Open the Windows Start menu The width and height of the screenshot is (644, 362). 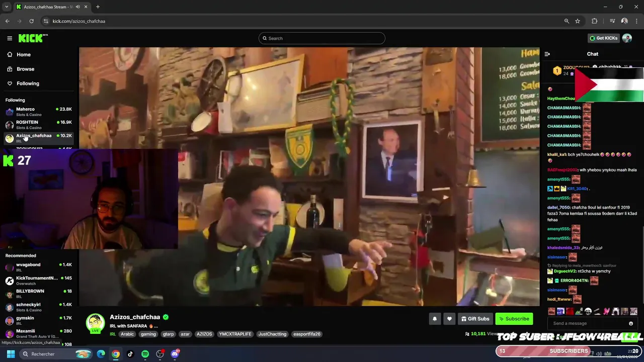[11, 354]
